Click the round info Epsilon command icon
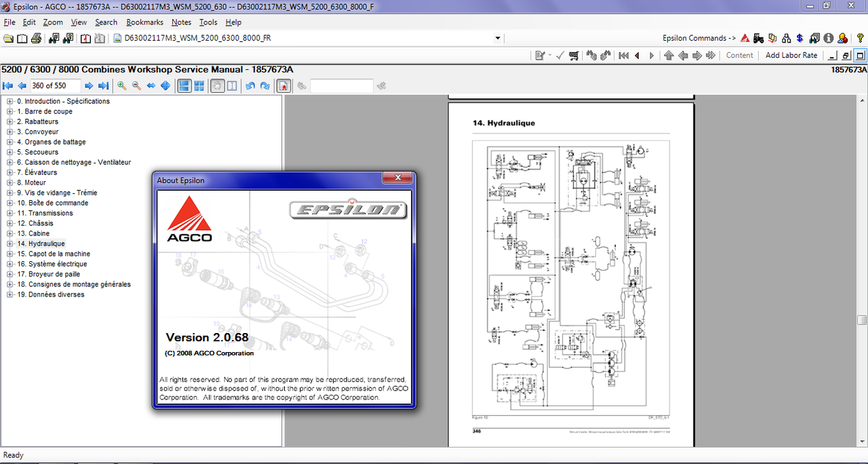 pyautogui.click(x=828, y=38)
